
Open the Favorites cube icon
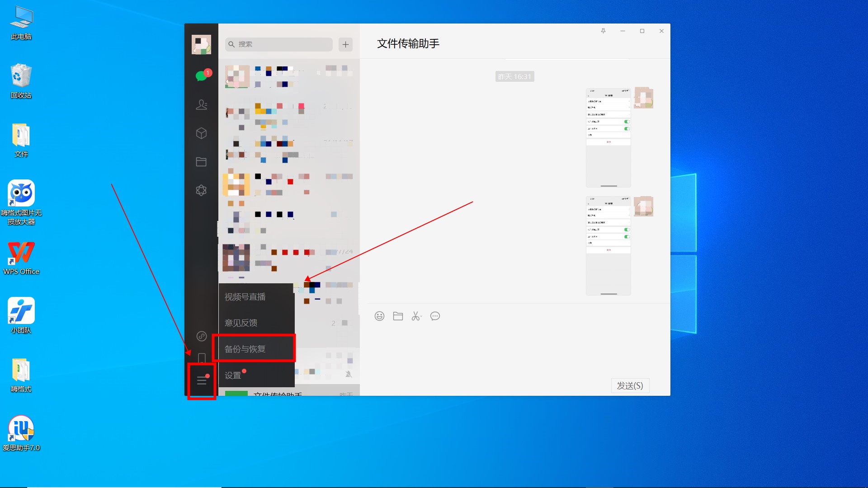pos(202,133)
